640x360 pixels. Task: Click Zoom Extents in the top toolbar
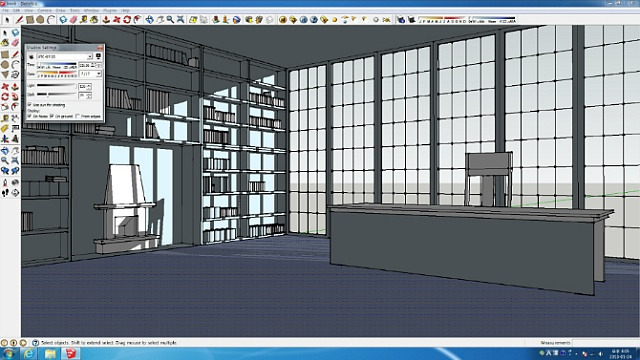tap(180, 19)
